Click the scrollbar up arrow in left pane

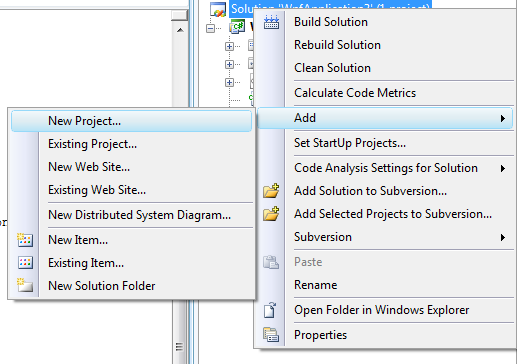pos(180,30)
